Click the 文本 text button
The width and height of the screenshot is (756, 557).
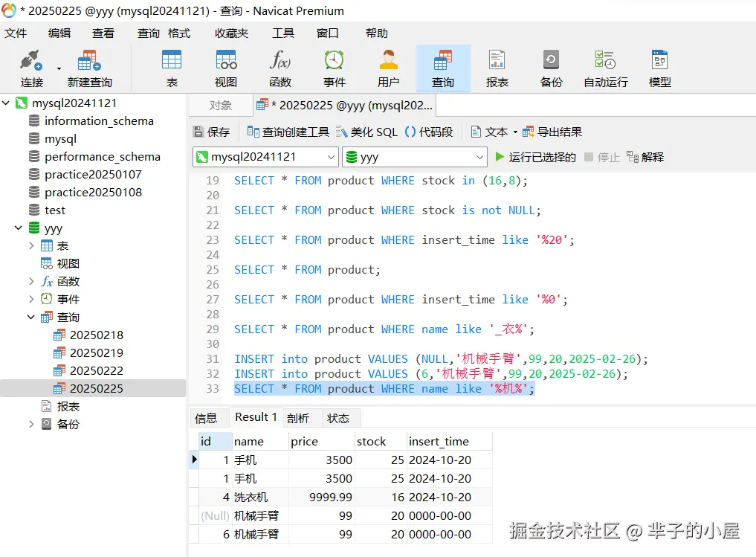point(489,132)
